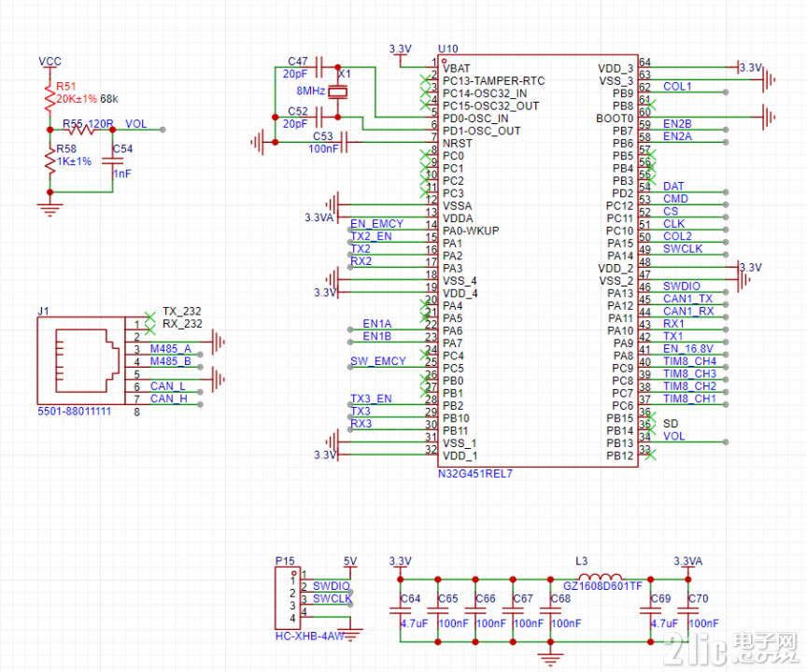Select the CAN_H net label
Image resolution: width=807 pixels, height=672 pixels.
(x=168, y=399)
